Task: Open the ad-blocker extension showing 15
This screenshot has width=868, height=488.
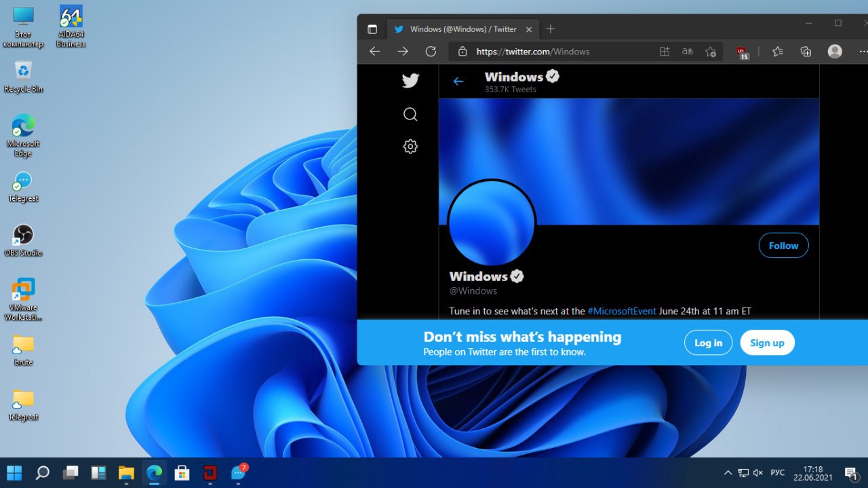Action: pyautogui.click(x=743, y=52)
